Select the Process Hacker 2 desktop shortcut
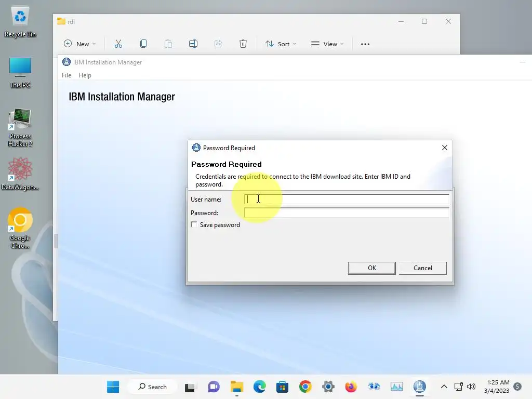Image resolution: width=532 pixels, height=399 pixels. click(20, 128)
